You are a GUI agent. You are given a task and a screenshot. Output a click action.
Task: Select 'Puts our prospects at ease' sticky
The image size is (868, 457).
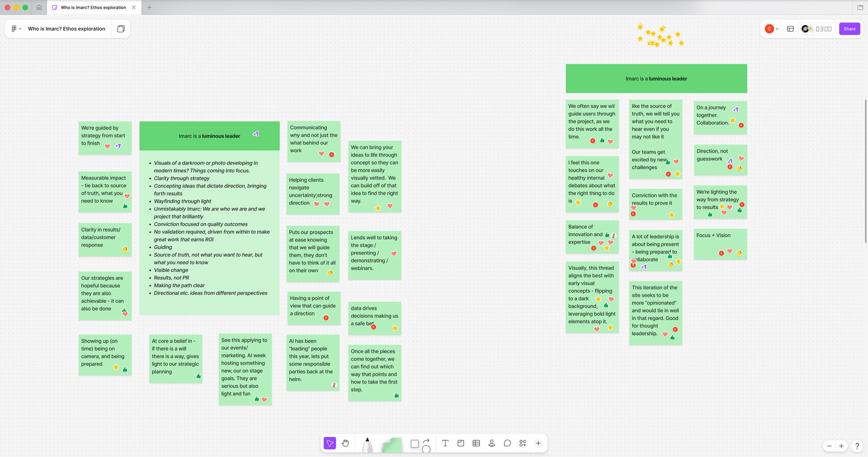(x=313, y=253)
